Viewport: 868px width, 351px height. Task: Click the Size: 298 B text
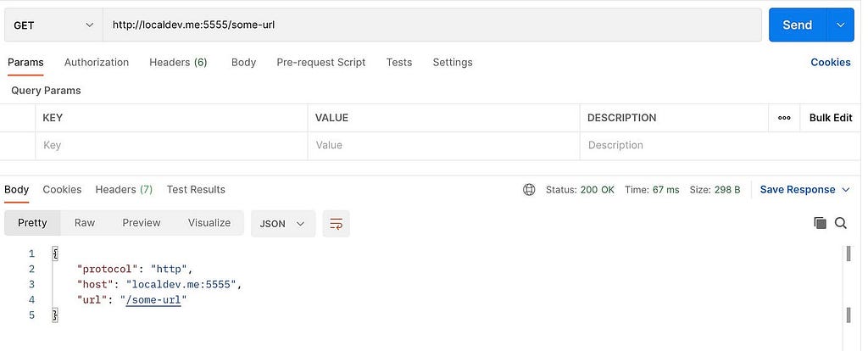coord(715,190)
